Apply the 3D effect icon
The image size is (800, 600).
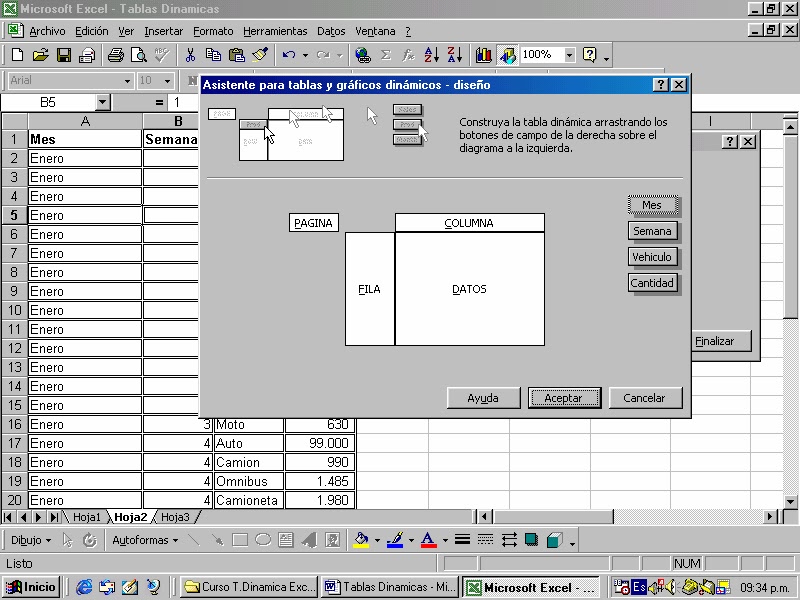pyautogui.click(x=555, y=540)
